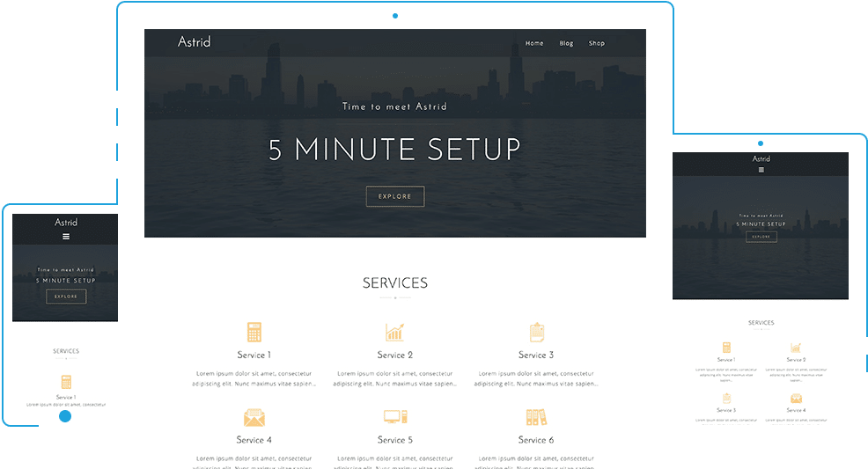This screenshot has width=868, height=469.
Task: Select the 'Service 1' heading in desktop preview
Action: tap(254, 355)
